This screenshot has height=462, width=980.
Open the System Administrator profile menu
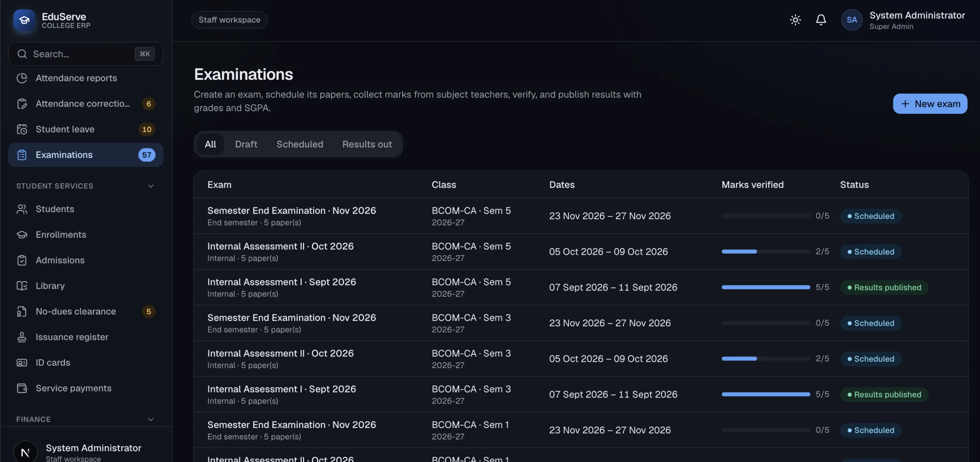(903, 20)
